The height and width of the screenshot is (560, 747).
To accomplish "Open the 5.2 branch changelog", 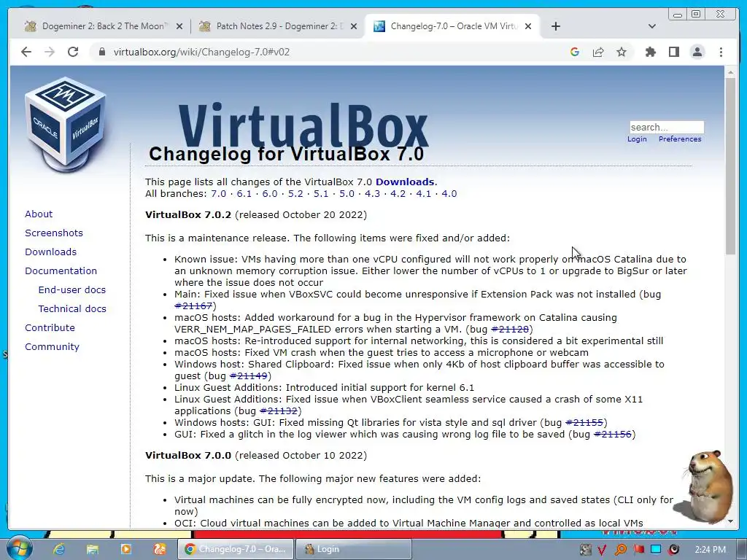I will click(295, 194).
